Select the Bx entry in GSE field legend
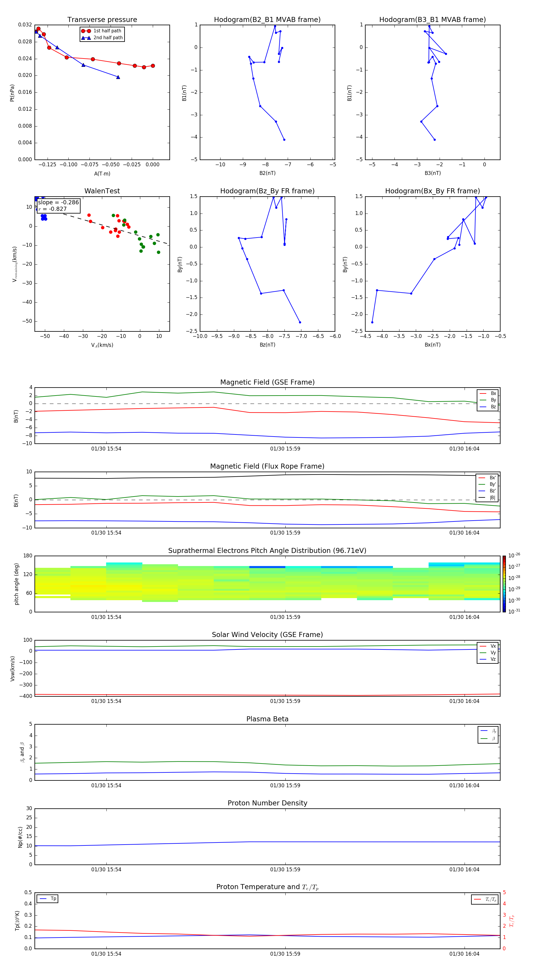 point(488,393)
